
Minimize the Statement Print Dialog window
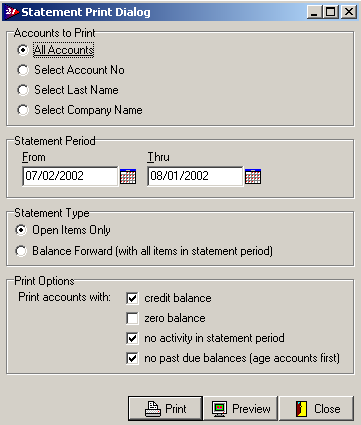point(314,12)
